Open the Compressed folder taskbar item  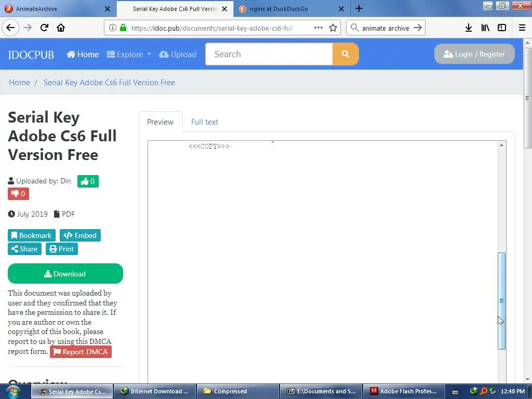click(x=238, y=391)
